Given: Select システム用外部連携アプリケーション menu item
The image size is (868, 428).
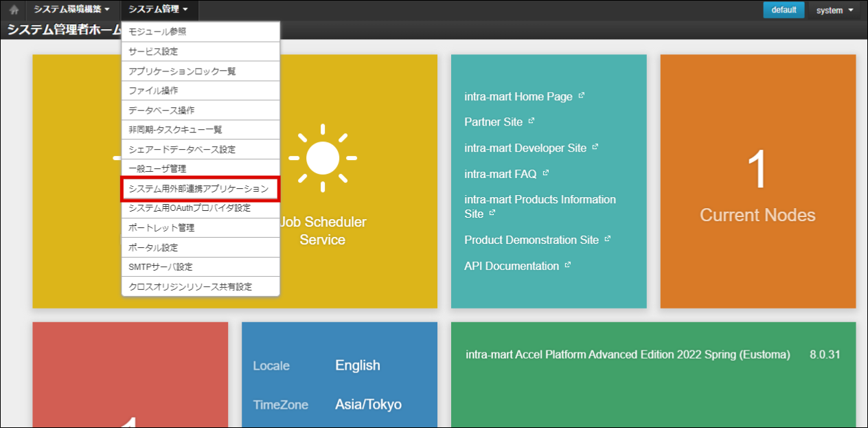Looking at the screenshot, I should click(200, 188).
